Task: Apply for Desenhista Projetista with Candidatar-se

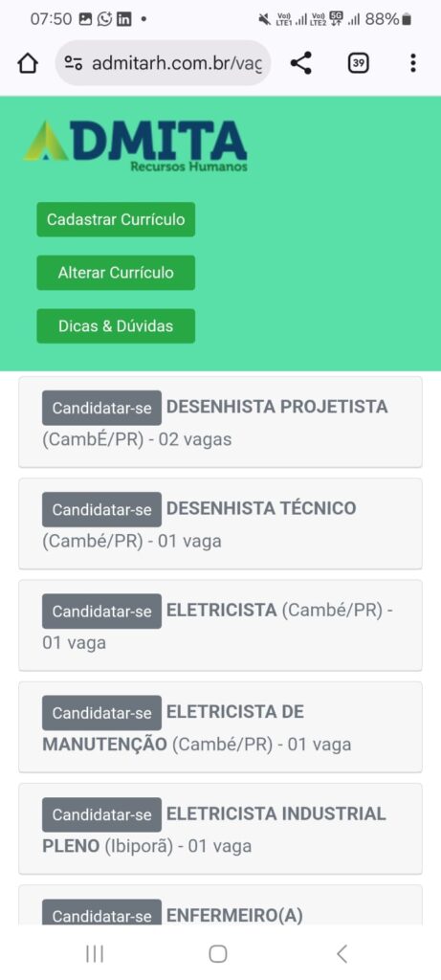Action: (101, 408)
